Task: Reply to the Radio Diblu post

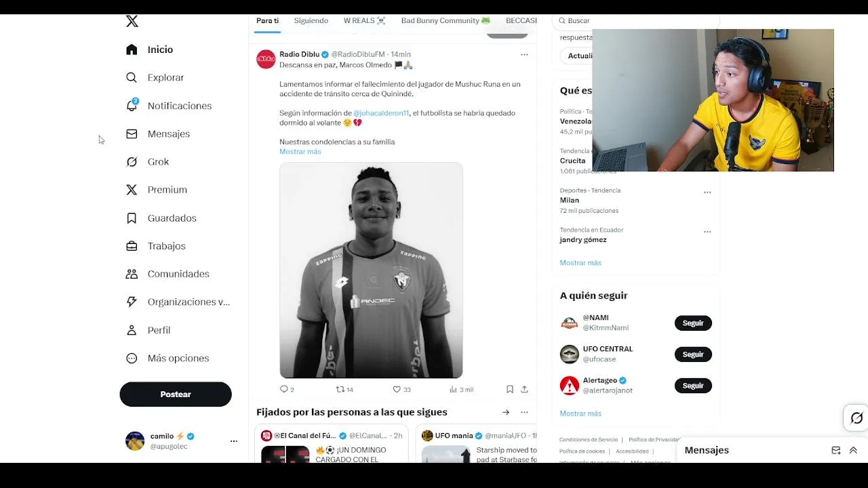Action: tap(284, 389)
